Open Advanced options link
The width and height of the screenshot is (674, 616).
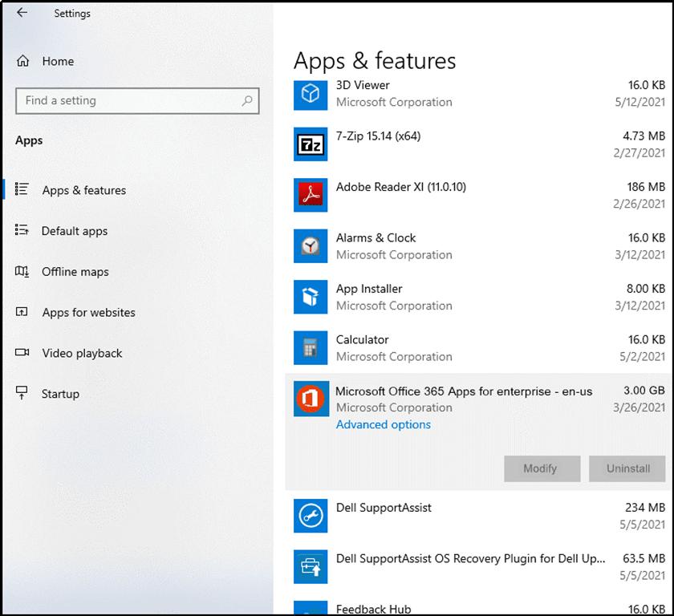[384, 424]
